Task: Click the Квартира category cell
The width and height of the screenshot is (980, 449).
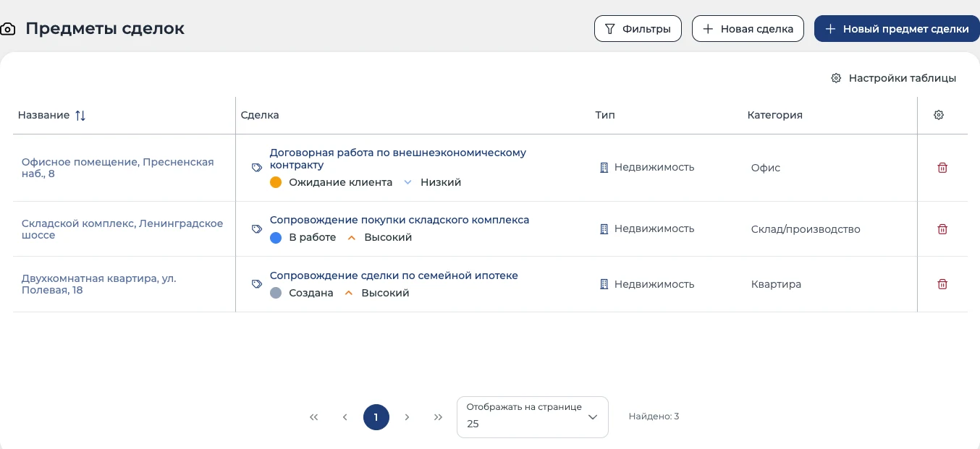Action: pyautogui.click(x=776, y=284)
